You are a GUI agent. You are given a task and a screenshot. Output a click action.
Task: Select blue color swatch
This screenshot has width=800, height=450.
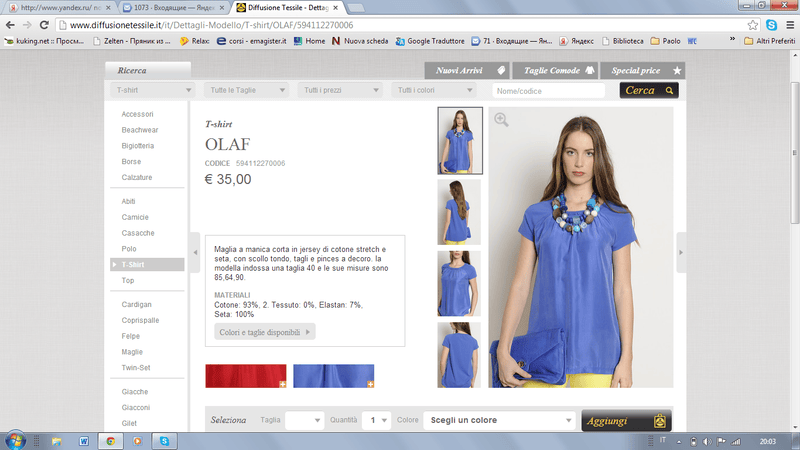coord(334,376)
